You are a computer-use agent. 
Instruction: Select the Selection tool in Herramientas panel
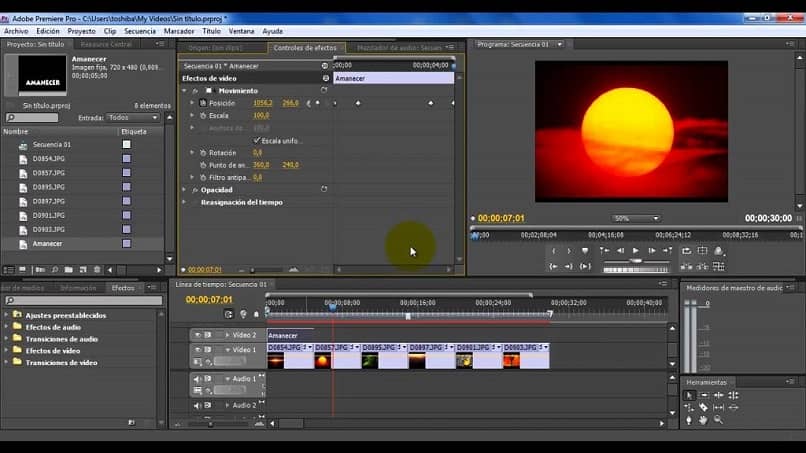coord(689,395)
